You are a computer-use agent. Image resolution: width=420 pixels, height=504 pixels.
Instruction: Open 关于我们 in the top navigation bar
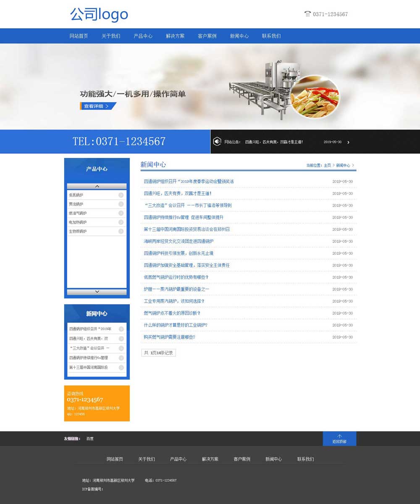[x=111, y=36]
